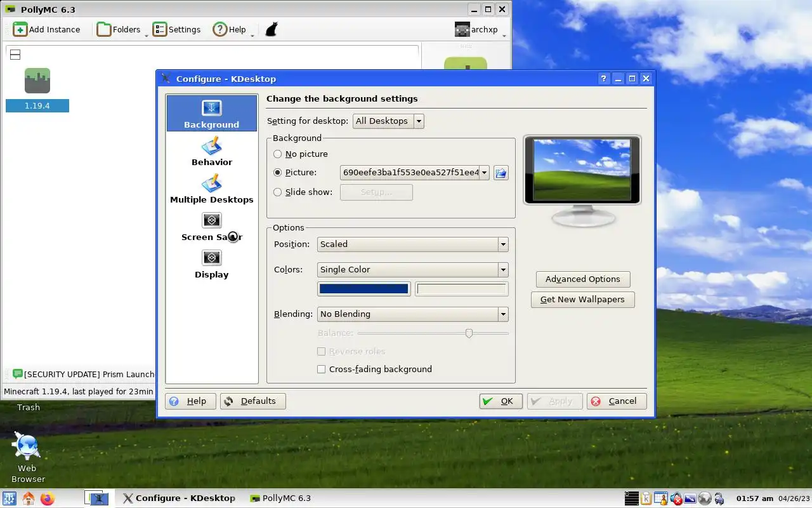The image size is (812, 508).
Task: Click the dark blue primary color swatch
Action: 363,289
